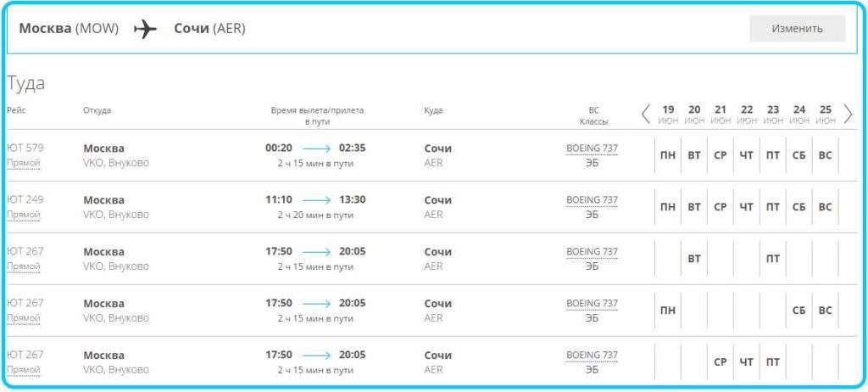Screen dimensions: 868x392
Task: Select the 22 ИЮН date column header
Action: [x=746, y=114]
